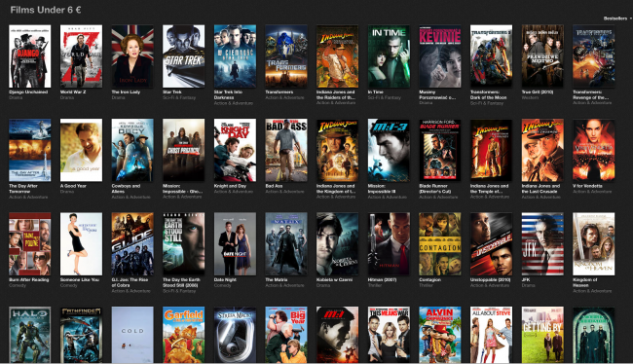633x364 pixels.
Task: Click Mission: Impossible Ghost Protocol poster
Action: [184, 150]
